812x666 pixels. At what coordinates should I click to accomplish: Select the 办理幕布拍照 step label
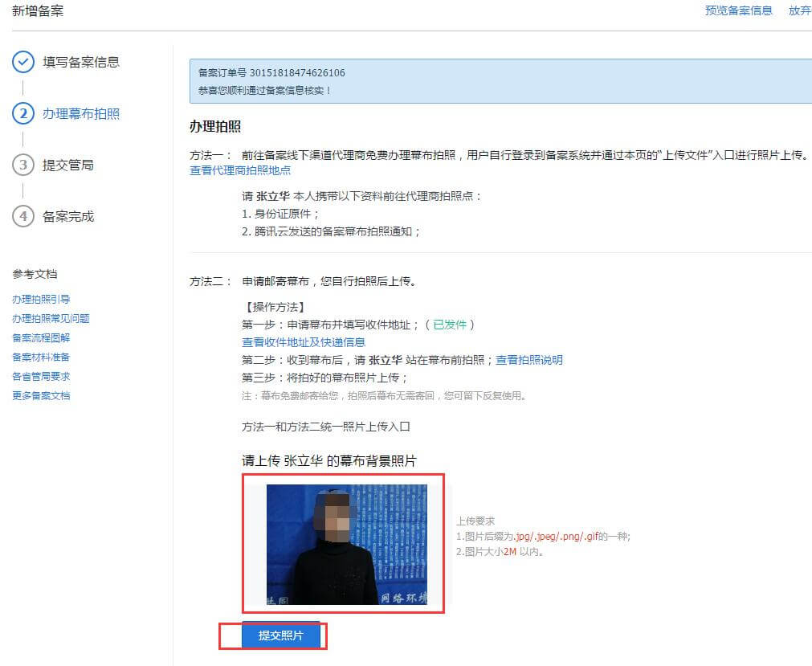(80, 113)
